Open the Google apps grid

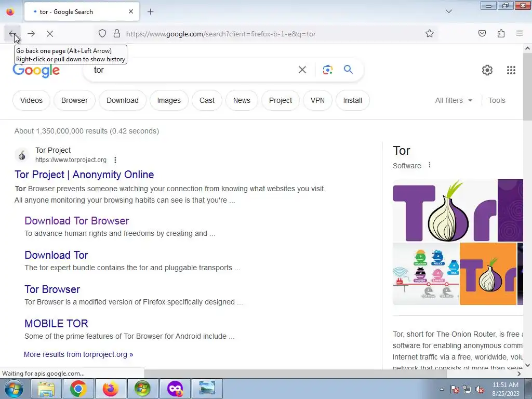click(511, 70)
